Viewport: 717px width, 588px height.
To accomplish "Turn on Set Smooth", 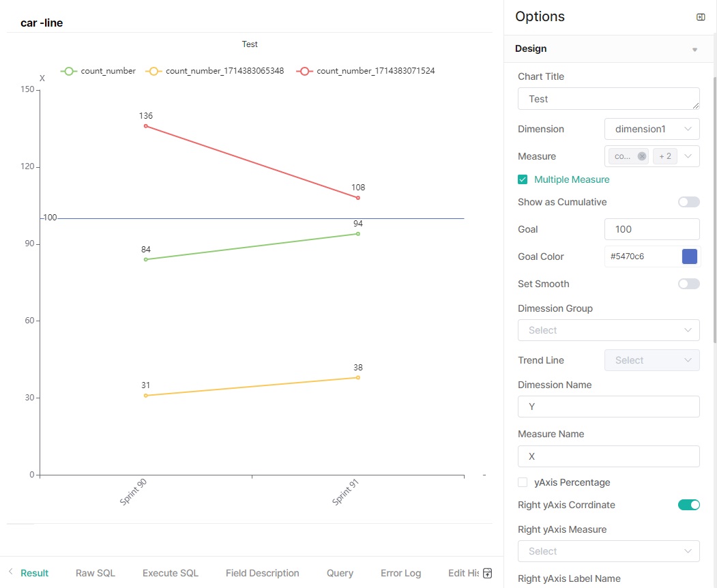I will pyautogui.click(x=688, y=283).
